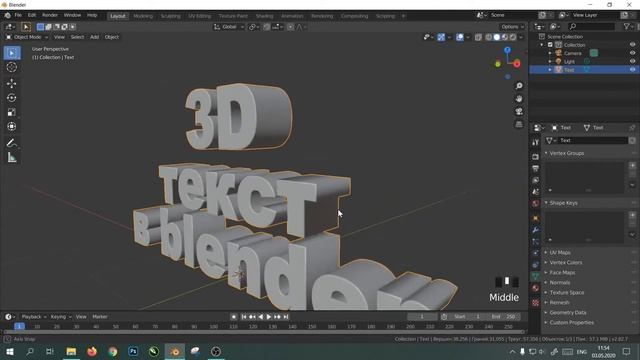Select the Transform tool

[x=12, y=127]
